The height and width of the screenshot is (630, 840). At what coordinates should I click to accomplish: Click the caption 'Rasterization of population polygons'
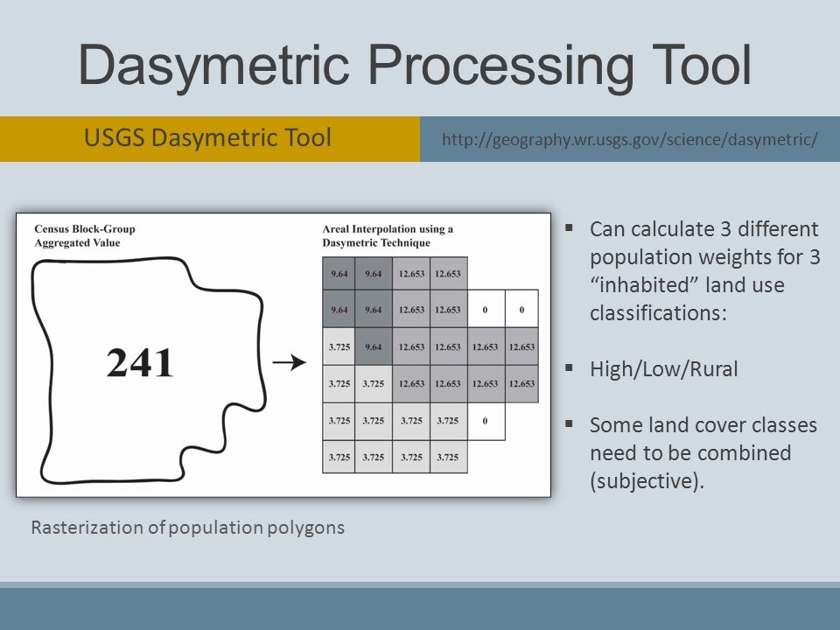tap(187, 528)
